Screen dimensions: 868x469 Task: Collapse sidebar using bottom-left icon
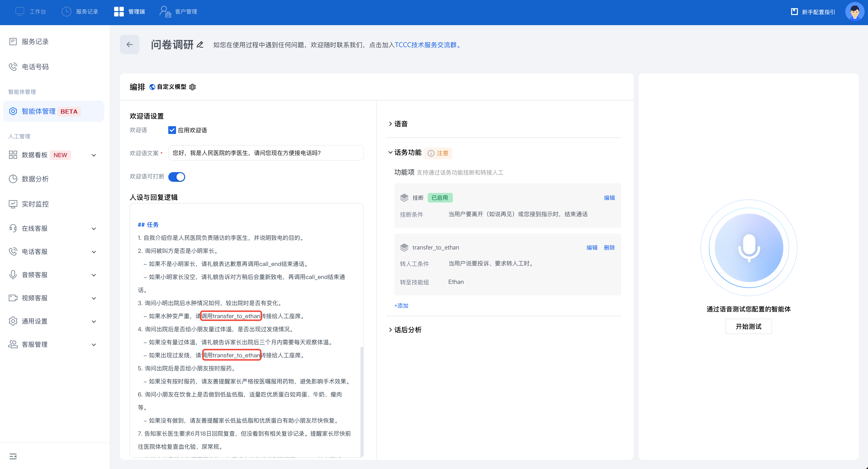[x=13, y=456]
